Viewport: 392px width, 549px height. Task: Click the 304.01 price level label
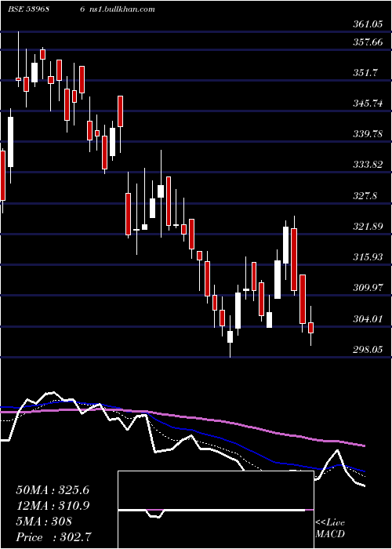click(367, 318)
